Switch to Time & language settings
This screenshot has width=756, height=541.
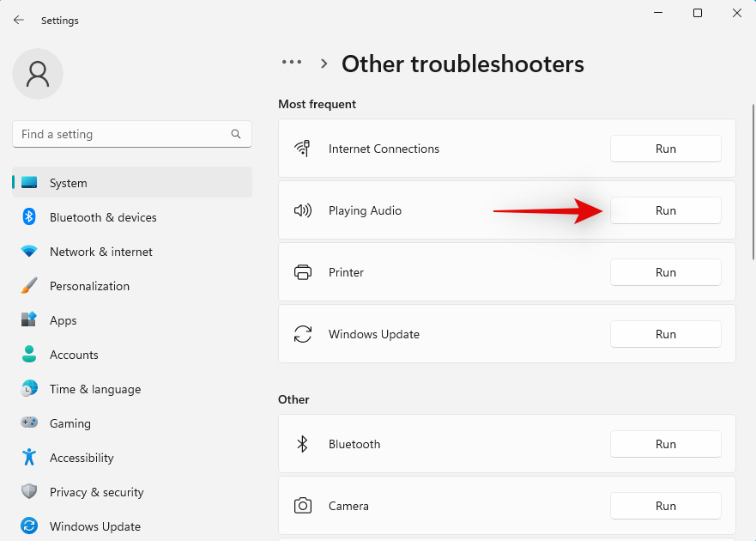(132, 388)
